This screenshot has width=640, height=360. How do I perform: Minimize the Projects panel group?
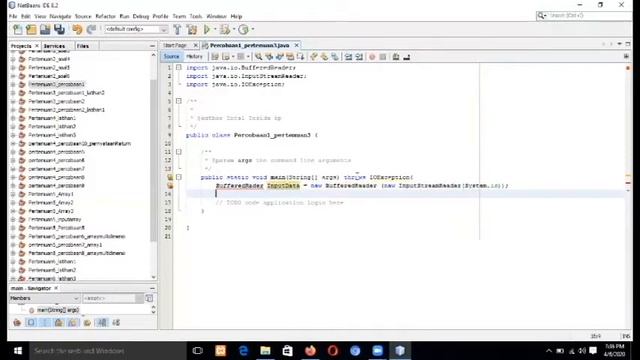click(x=152, y=46)
